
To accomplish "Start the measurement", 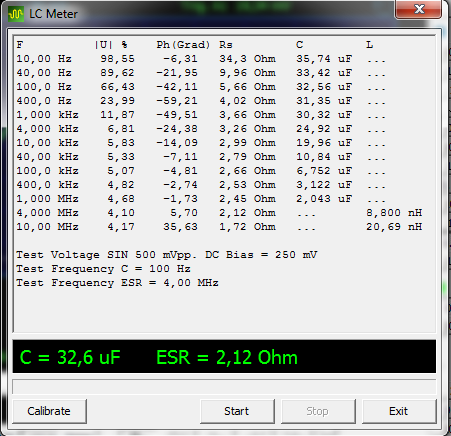I will click(x=237, y=411).
